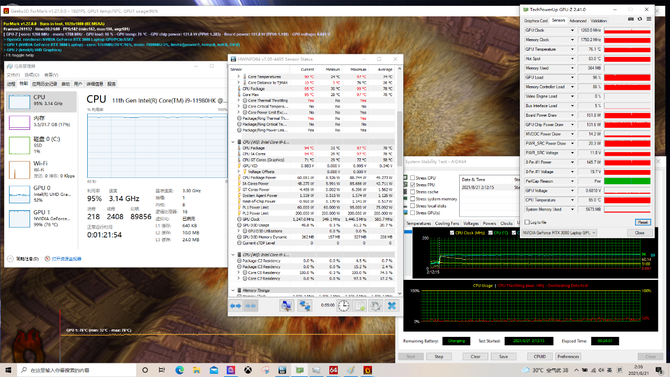The width and height of the screenshot is (670, 377).
Task: Open Voltages tab in AIDA64
Action: coord(471,224)
